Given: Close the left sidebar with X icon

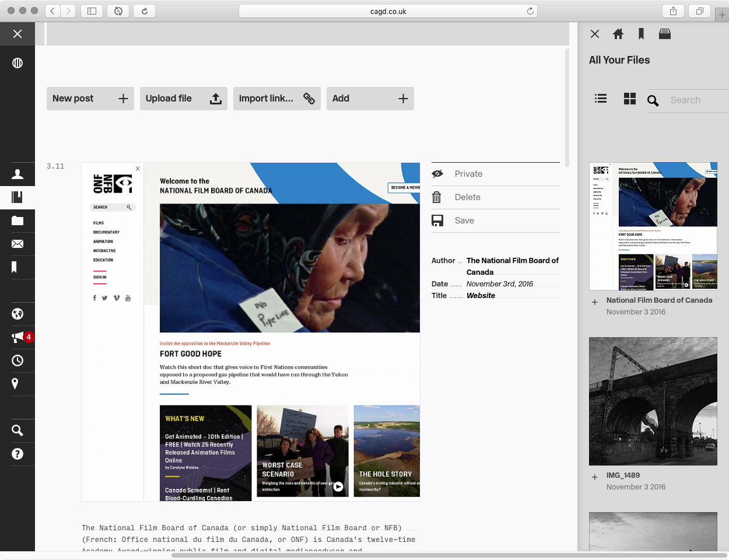Looking at the screenshot, I should click(x=17, y=34).
